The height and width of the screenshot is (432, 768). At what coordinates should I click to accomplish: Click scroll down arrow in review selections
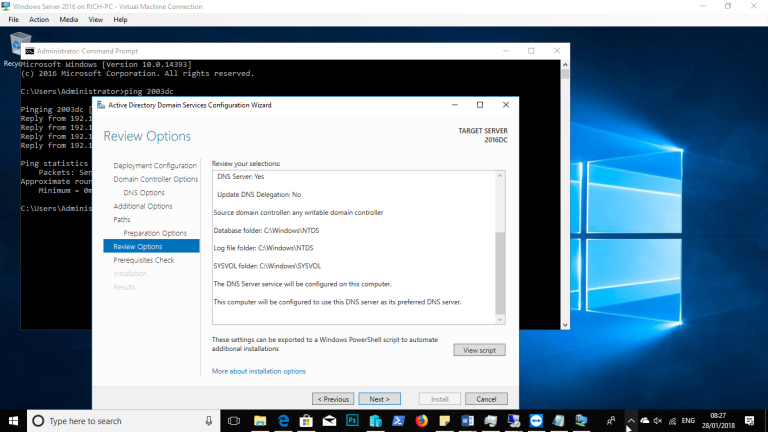click(500, 319)
